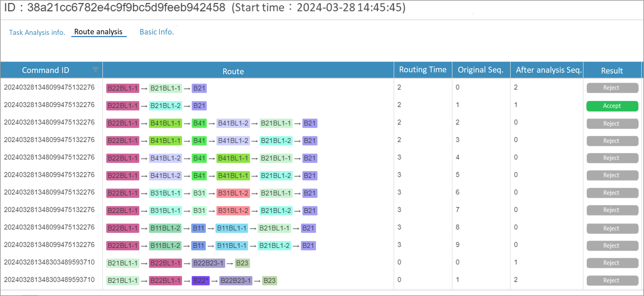Click blue B11 node in Seq. 8 row
Screen dimensions: 644x296
(x=198, y=228)
